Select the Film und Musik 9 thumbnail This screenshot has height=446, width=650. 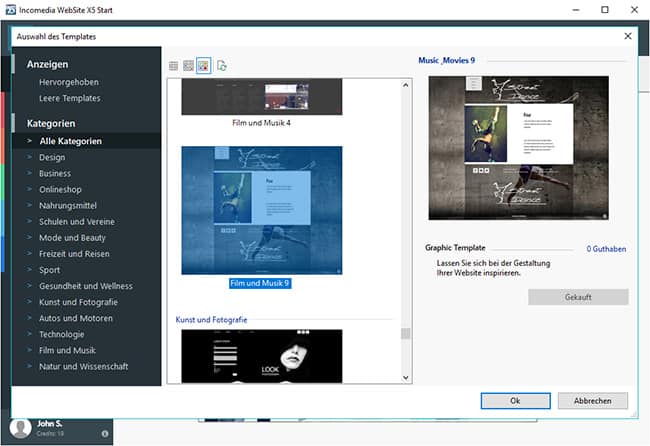click(x=262, y=210)
